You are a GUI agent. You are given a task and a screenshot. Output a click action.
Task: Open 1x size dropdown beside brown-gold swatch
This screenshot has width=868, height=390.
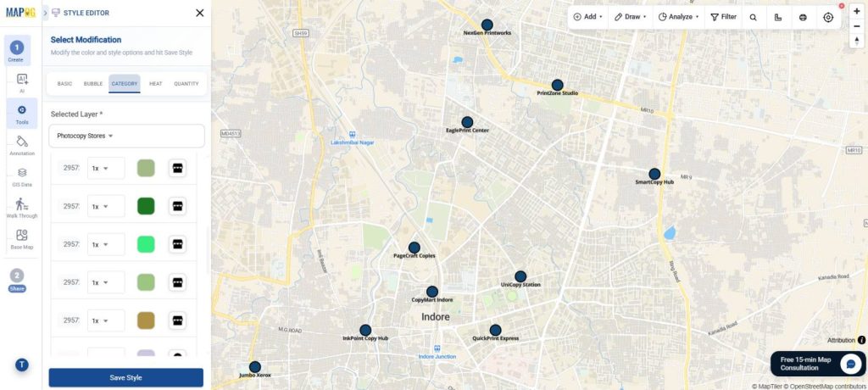click(106, 320)
